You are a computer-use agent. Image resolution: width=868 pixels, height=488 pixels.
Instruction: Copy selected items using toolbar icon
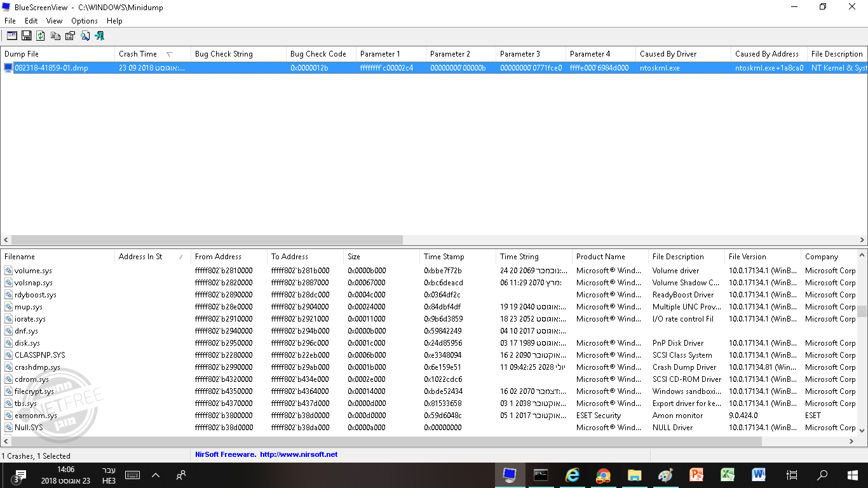pyautogui.click(x=55, y=36)
